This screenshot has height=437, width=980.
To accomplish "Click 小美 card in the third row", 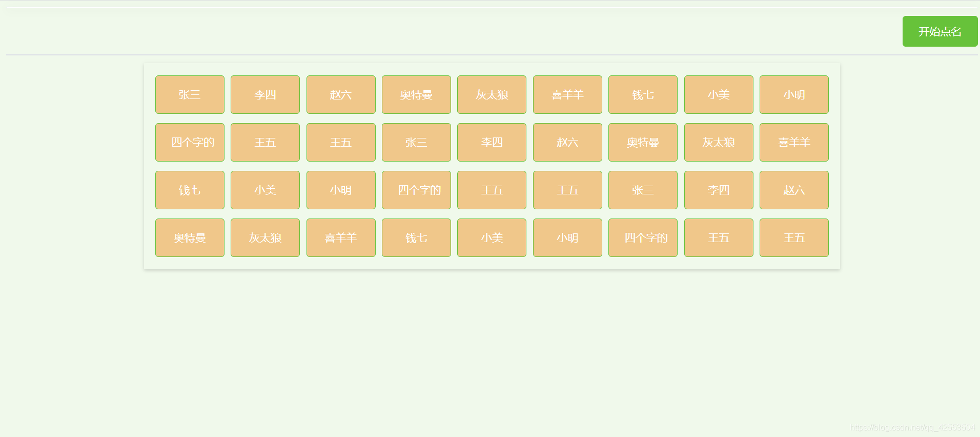I will point(265,190).
